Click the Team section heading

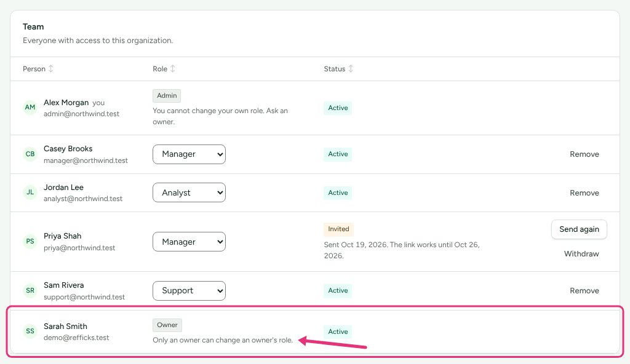tap(33, 27)
